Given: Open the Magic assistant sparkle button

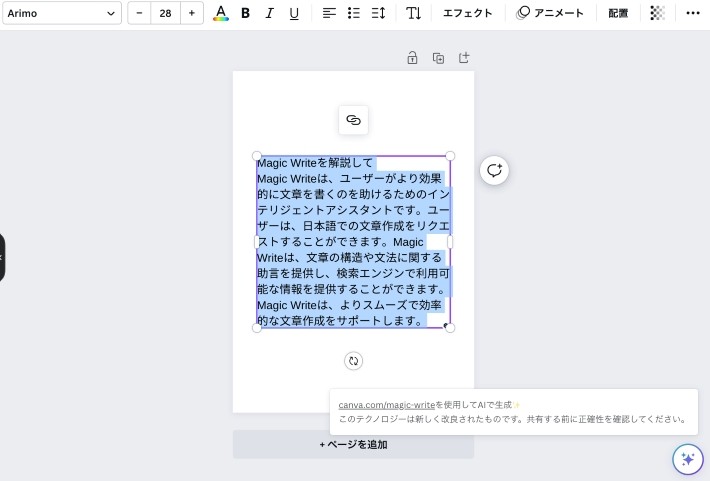Looking at the screenshot, I should click(688, 459).
